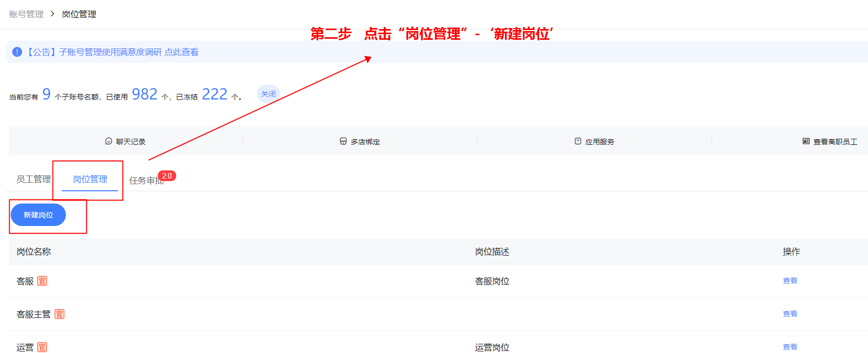Click the 已使用 982 count number
This screenshot has height=353, width=868.
[144, 94]
